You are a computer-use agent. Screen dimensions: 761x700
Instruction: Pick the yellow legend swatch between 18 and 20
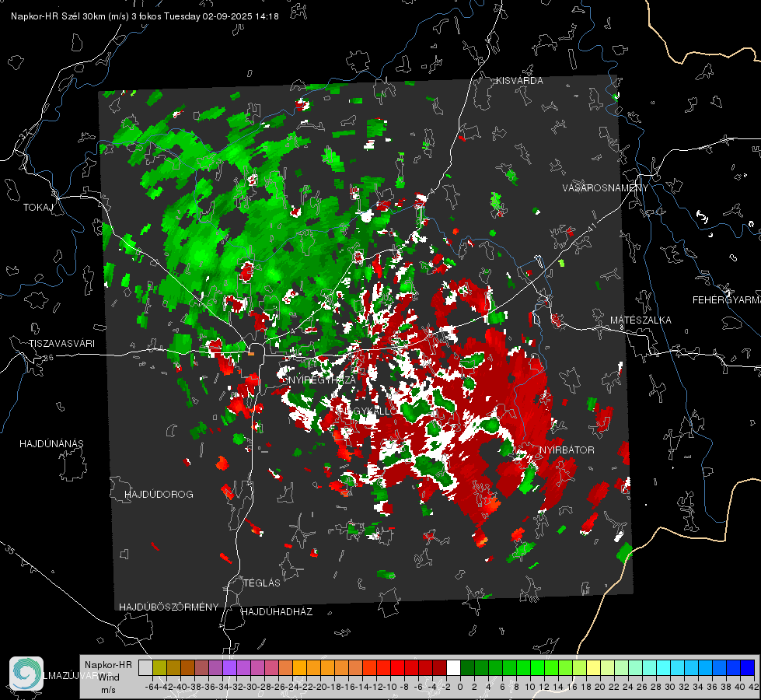[594, 667]
